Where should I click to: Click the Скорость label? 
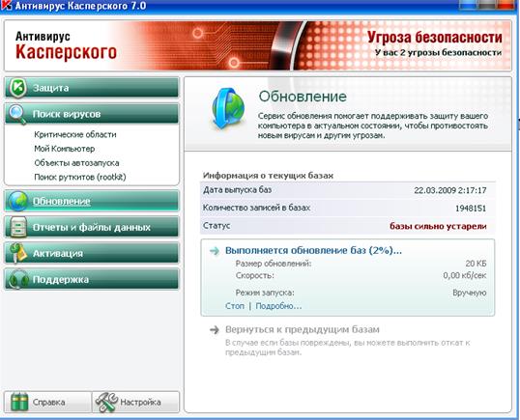coord(255,275)
